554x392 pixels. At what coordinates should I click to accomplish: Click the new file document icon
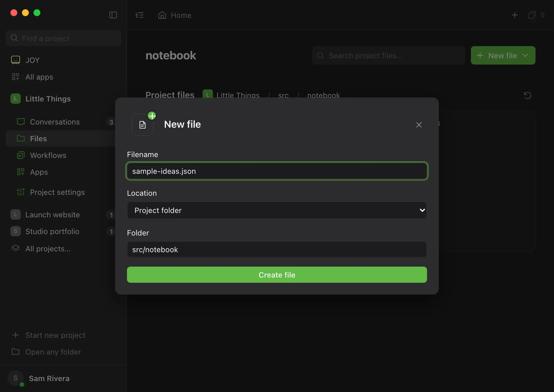[143, 125]
